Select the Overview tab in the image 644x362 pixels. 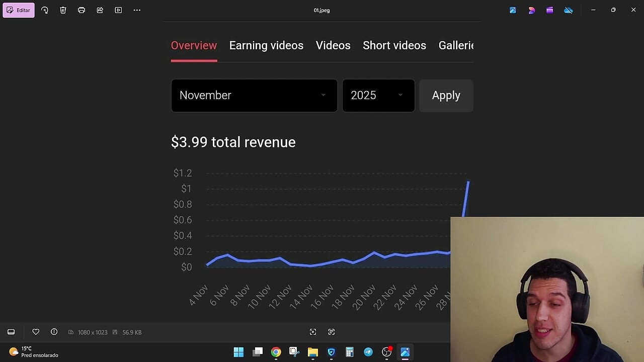[194, 46]
